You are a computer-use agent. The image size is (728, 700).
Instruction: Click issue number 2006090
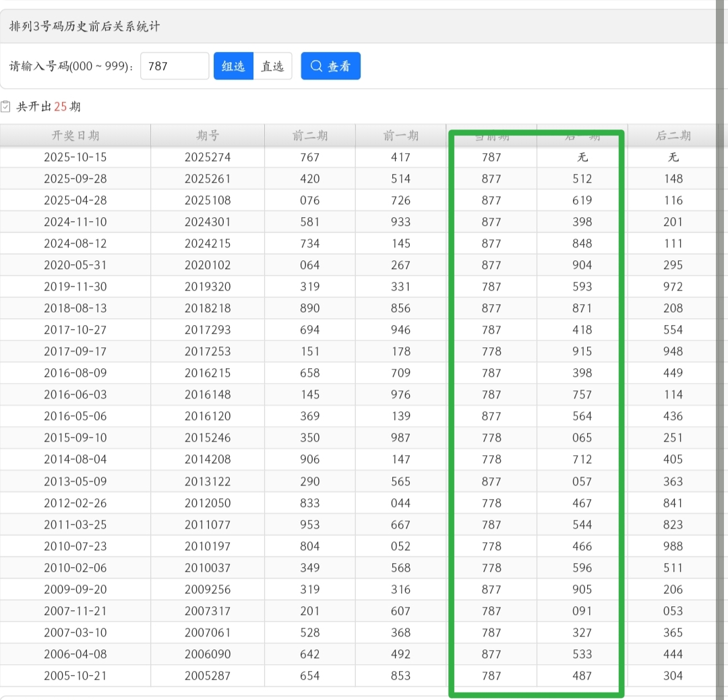[x=208, y=654]
